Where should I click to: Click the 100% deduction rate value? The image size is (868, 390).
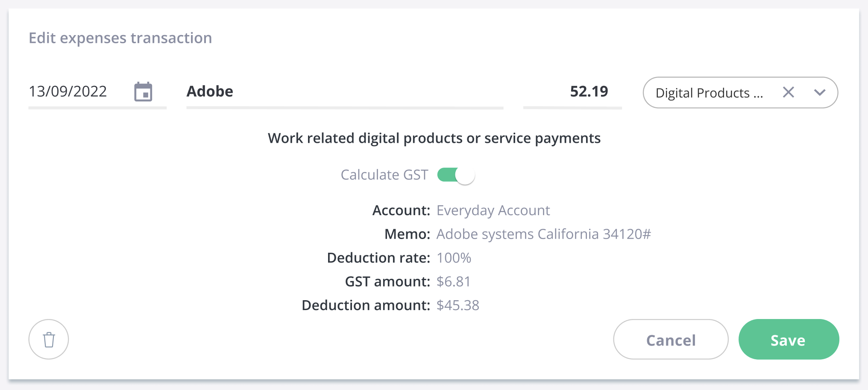454,258
